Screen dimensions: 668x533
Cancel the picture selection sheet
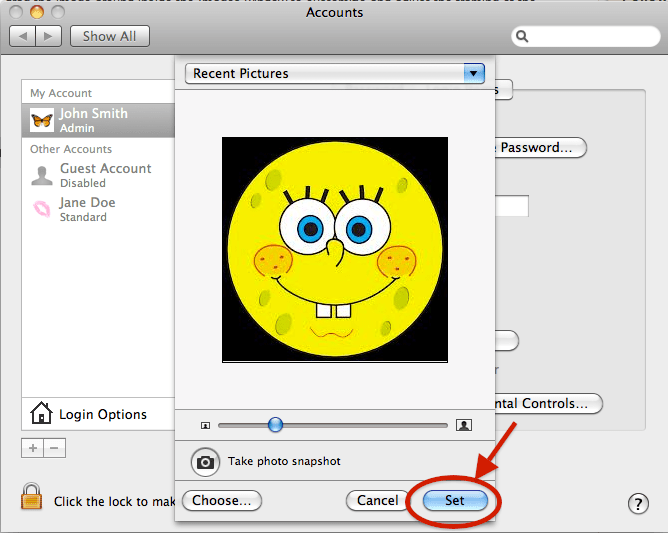click(378, 500)
